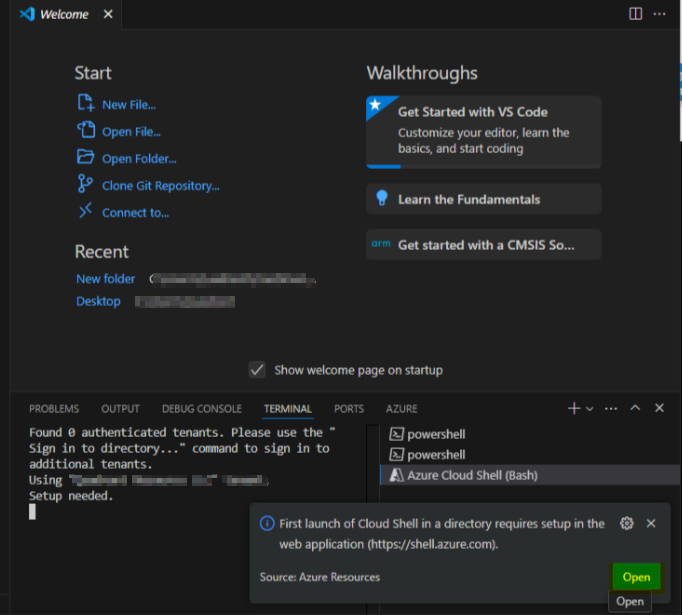Click the split editor right icon
The image size is (682, 615).
[x=635, y=14]
